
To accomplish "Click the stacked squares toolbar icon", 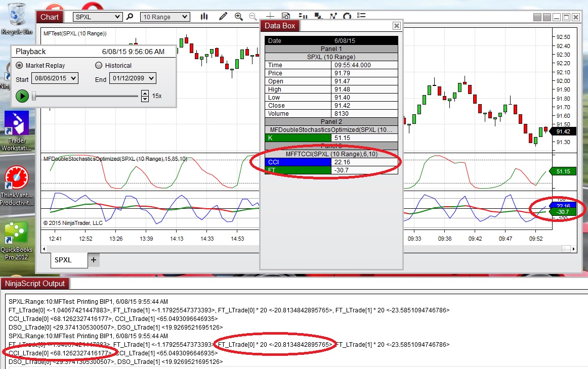I will [318, 16].
